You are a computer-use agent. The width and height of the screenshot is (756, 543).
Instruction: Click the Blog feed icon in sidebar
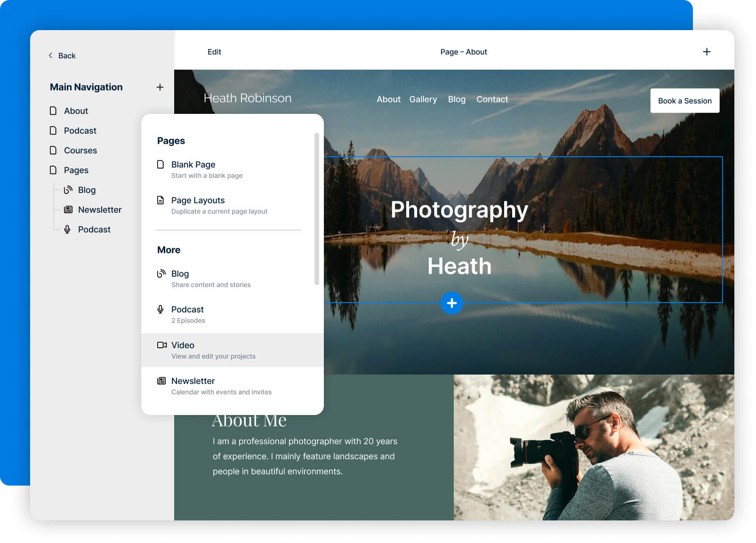tap(68, 190)
